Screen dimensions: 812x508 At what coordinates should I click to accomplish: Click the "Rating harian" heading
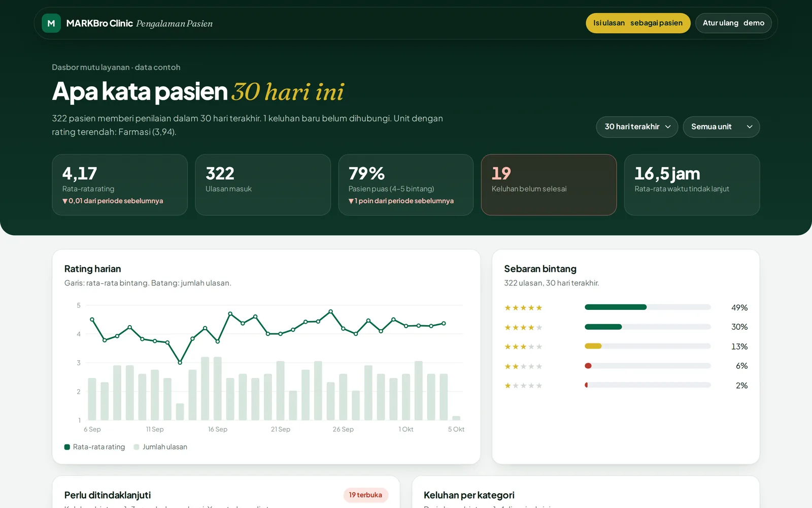[92, 269]
